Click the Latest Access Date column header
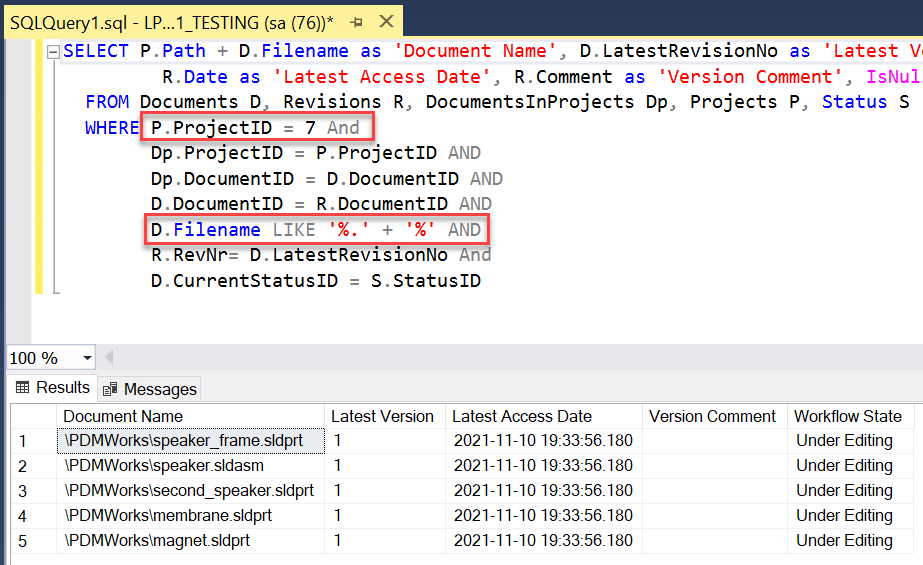 521,417
